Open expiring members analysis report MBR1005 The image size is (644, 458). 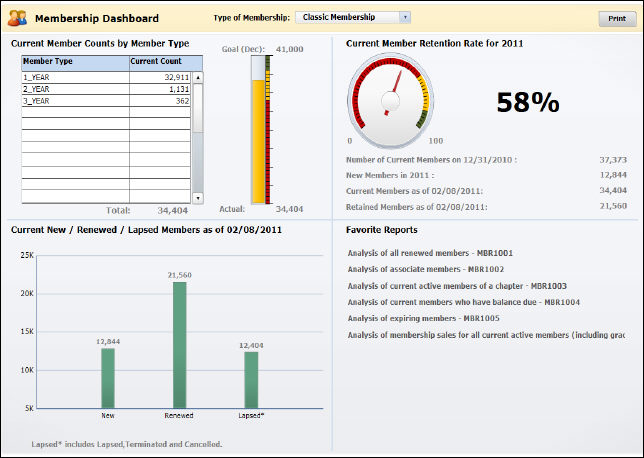coord(425,318)
